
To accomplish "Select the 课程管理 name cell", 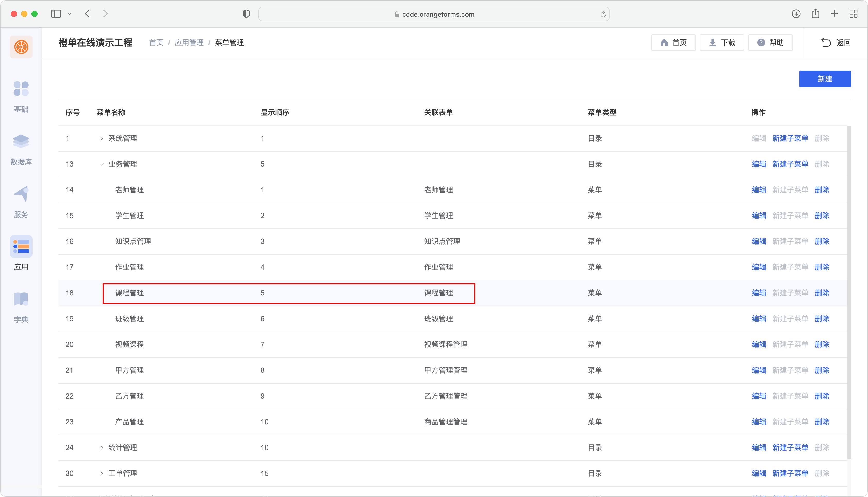I will (129, 293).
